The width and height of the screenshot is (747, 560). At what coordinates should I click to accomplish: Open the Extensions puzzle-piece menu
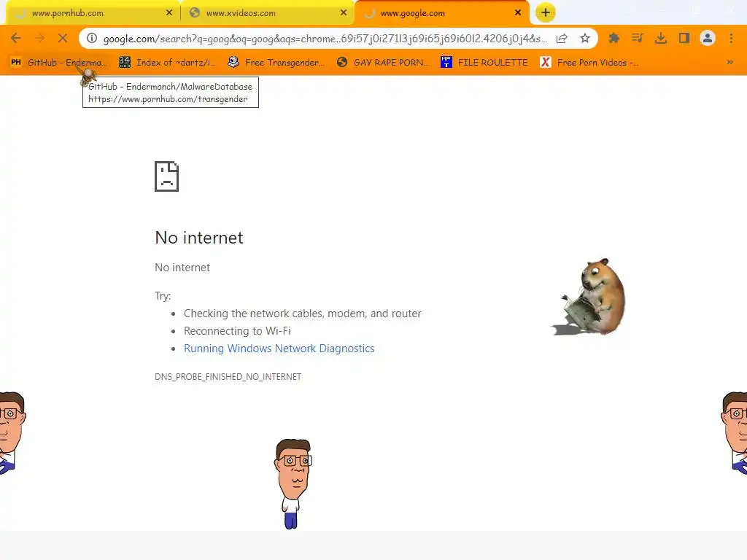[x=614, y=38]
